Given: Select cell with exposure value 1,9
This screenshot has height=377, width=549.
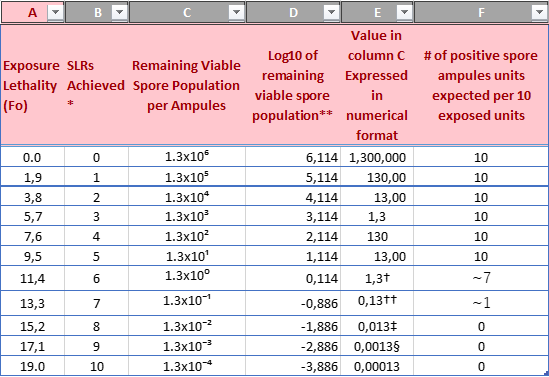Looking at the screenshot, I should coord(32,177).
